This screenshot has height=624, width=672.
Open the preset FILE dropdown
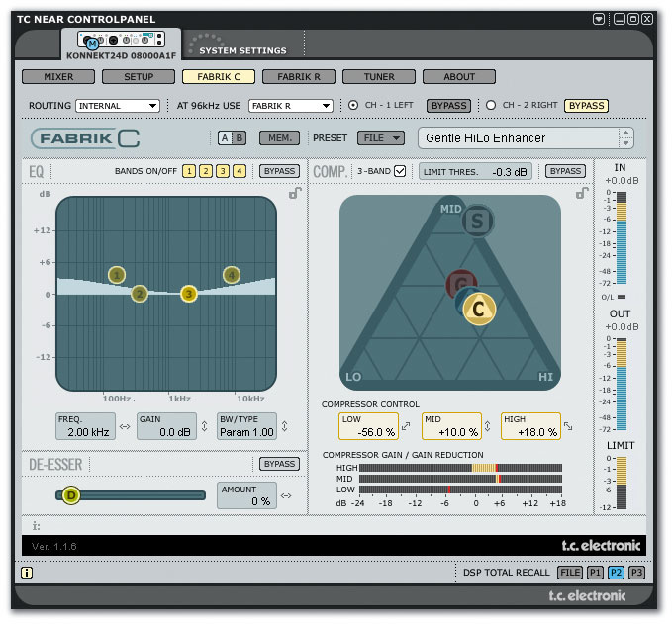380,138
